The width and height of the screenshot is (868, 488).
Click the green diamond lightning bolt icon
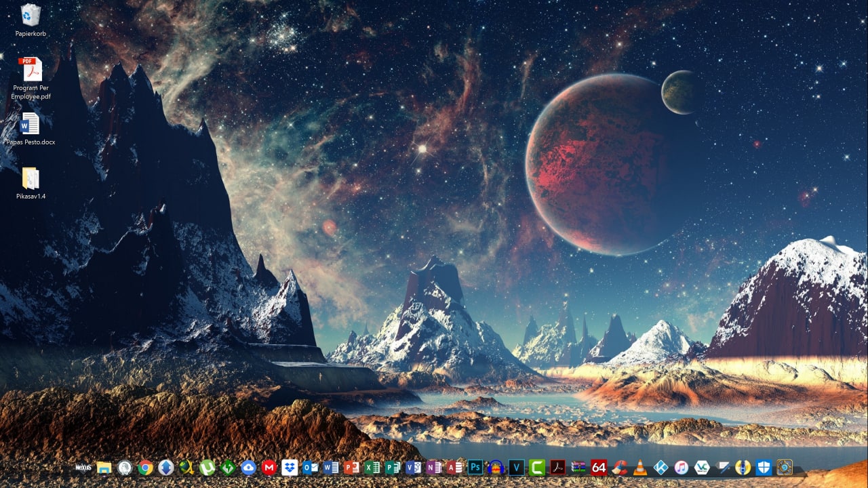(x=228, y=468)
